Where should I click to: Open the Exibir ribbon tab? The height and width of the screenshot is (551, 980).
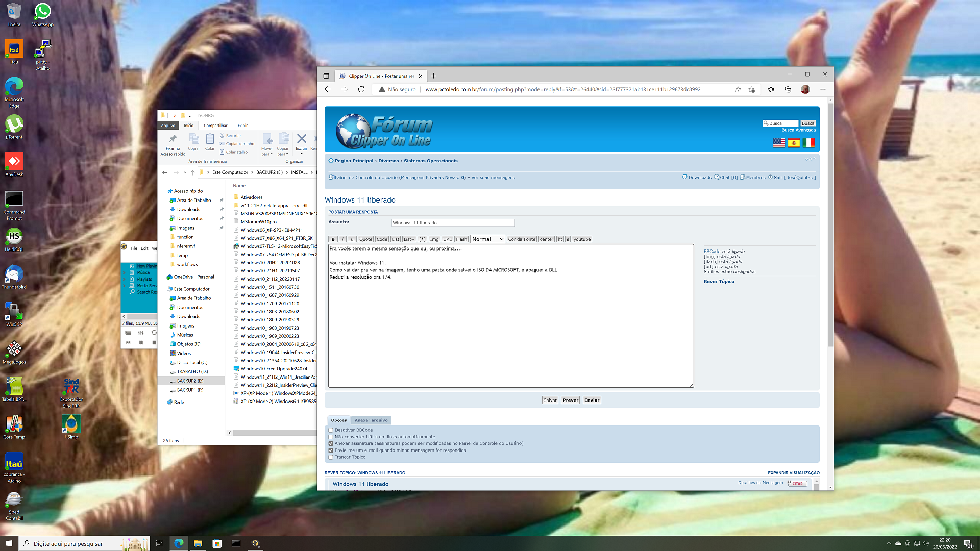click(x=242, y=126)
